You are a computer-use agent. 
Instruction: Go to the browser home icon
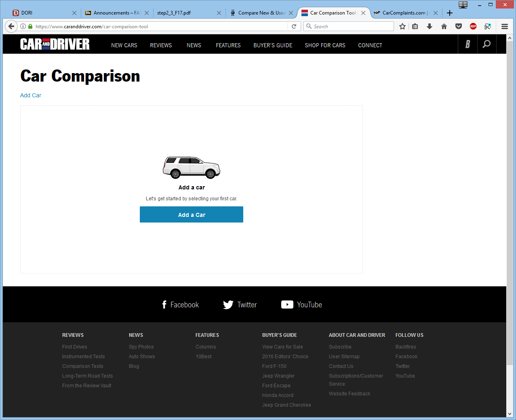click(444, 26)
